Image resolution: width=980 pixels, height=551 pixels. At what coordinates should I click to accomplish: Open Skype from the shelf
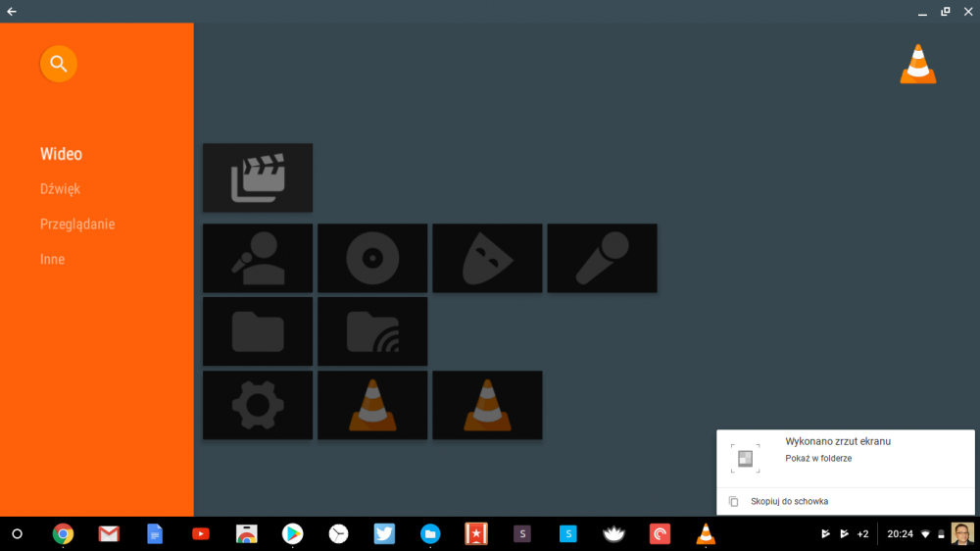568,534
